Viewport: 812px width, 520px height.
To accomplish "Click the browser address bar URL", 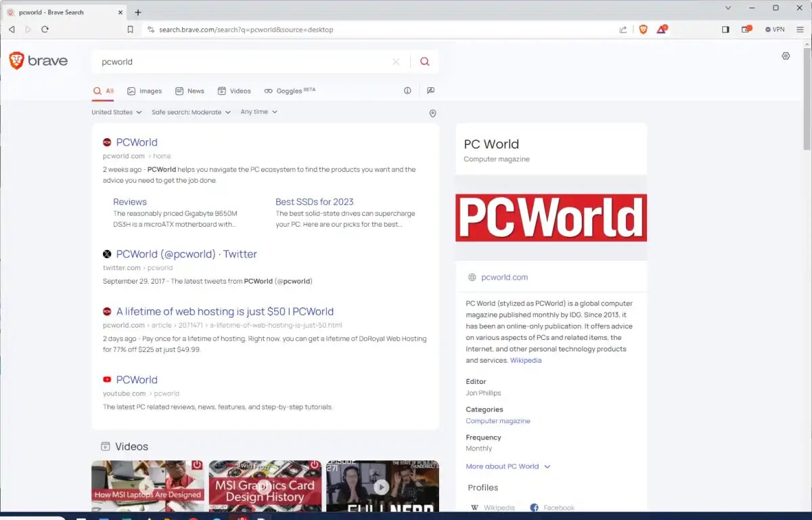I will (246, 30).
